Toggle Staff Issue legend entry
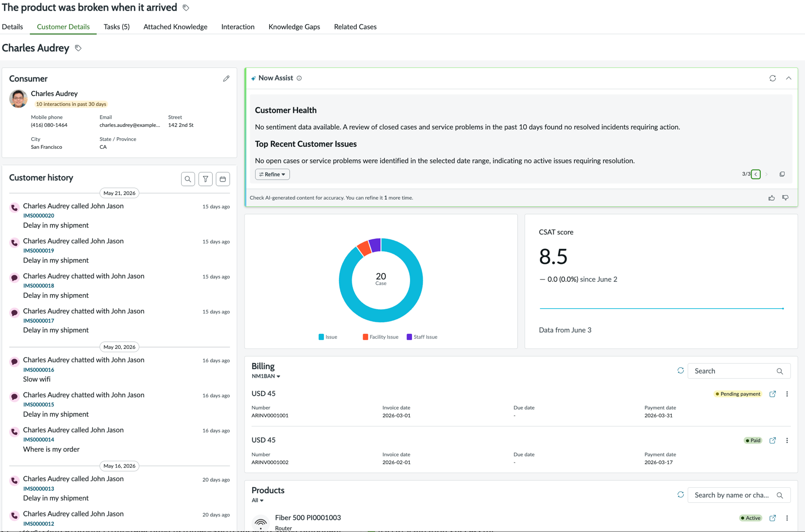The image size is (805, 532). (422, 337)
